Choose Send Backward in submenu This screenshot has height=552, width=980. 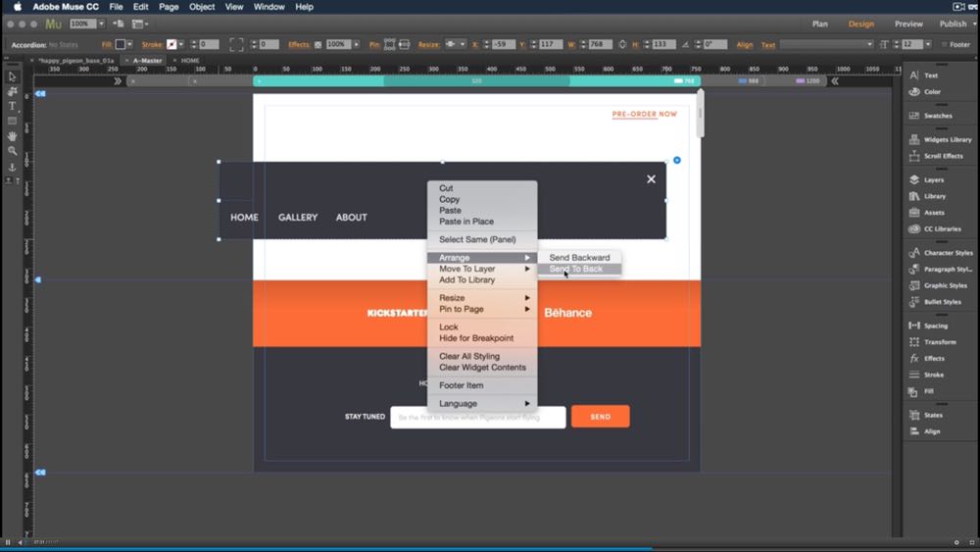[x=579, y=258]
